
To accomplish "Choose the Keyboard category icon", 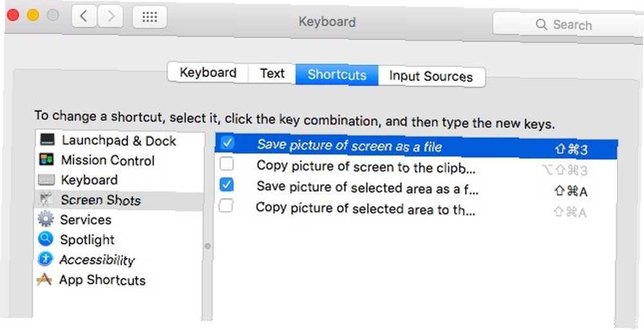I will coord(46,179).
